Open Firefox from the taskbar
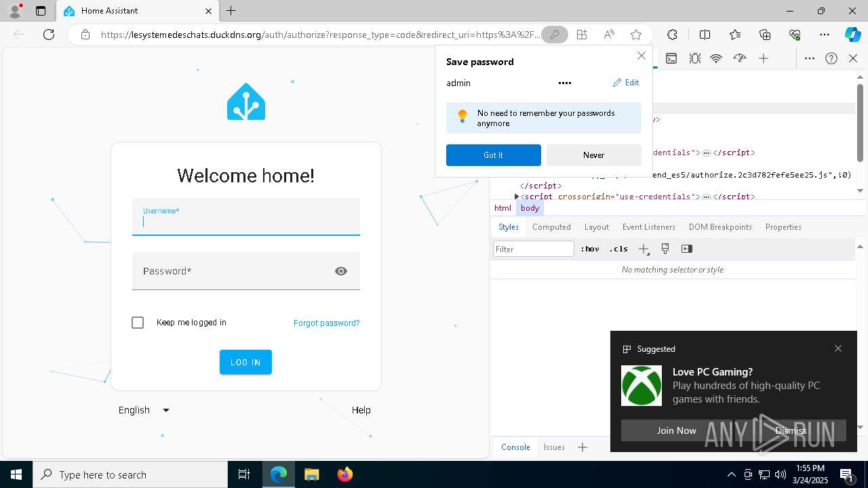 [345, 474]
